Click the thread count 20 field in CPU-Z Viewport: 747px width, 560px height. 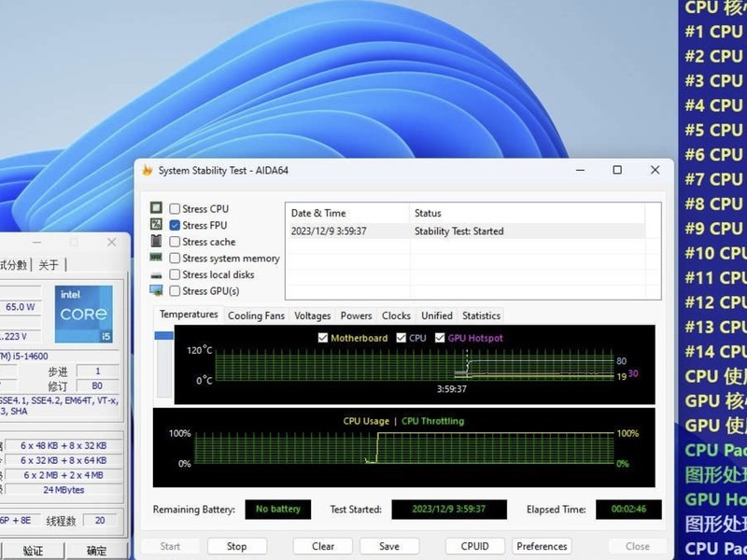100,521
